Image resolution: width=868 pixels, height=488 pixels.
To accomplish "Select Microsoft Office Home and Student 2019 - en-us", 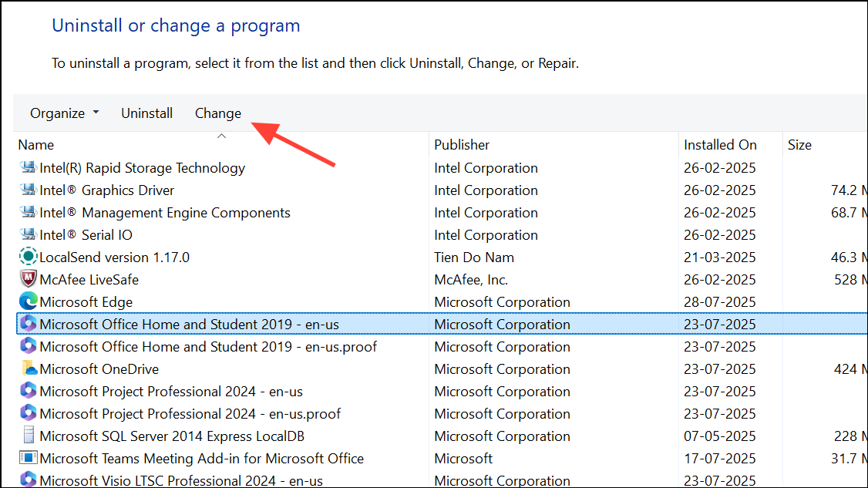I will (x=190, y=324).
